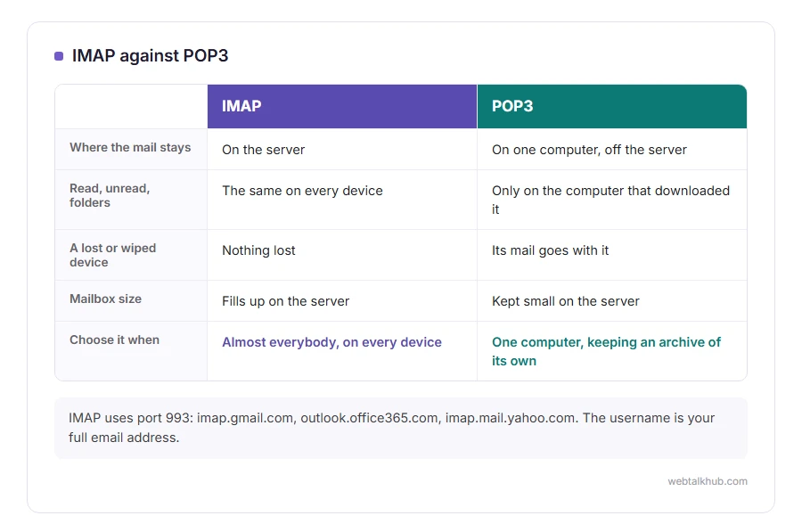The height and width of the screenshot is (532, 802).
Task: Select the IMAP column header
Action: pyautogui.click(x=342, y=106)
